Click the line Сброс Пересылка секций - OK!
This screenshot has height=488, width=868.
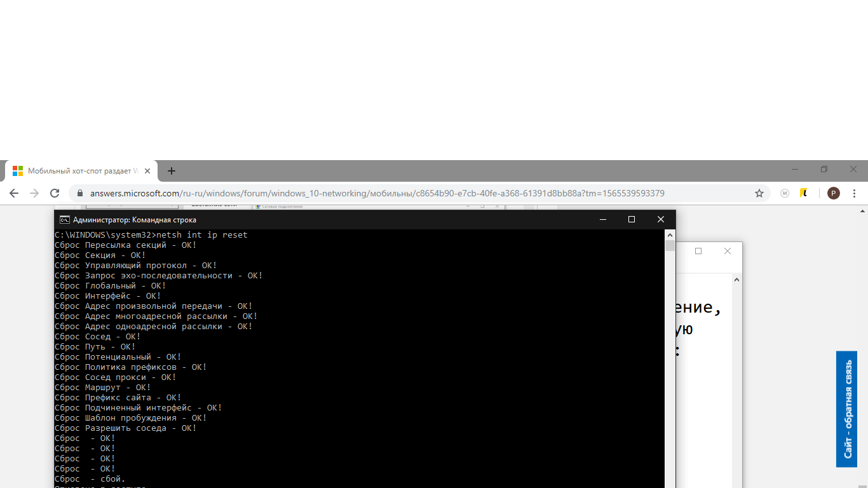coord(126,245)
